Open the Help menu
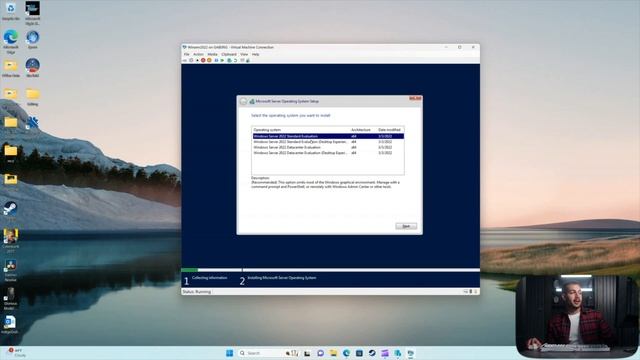The height and width of the screenshot is (360, 640). (256, 54)
